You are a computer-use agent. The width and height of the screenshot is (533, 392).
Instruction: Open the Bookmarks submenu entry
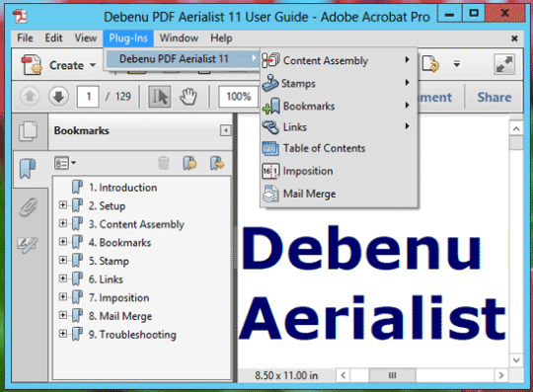[339, 106]
